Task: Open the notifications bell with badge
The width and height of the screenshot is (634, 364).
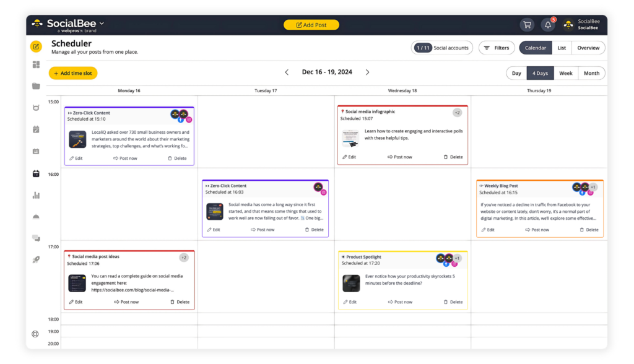Action: pyautogui.click(x=547, y=24)
